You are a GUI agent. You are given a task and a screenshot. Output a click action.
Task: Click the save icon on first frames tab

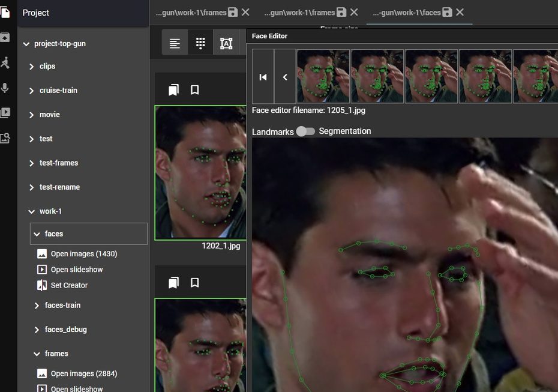tap(233, 12)
